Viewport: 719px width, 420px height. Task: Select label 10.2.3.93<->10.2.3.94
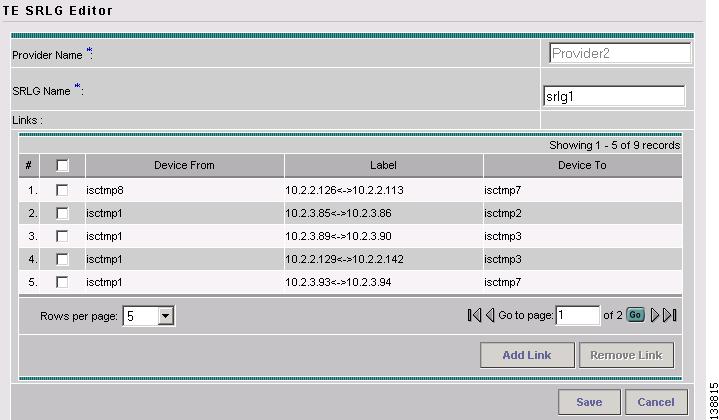point(338,282)
